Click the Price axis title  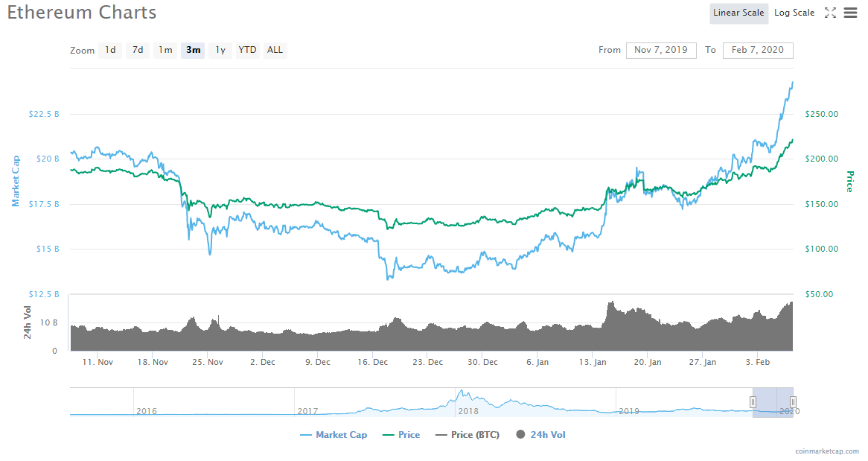click(x=849, y=182)
